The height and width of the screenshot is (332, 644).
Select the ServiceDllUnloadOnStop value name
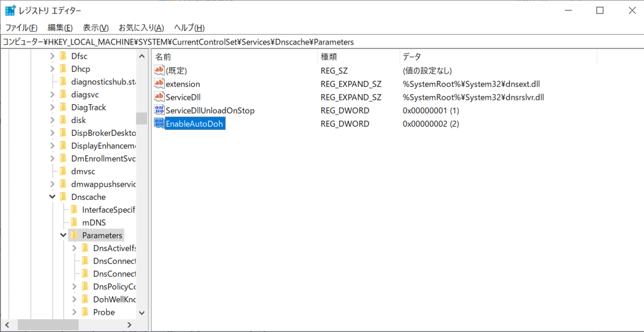tap(210, 111)
